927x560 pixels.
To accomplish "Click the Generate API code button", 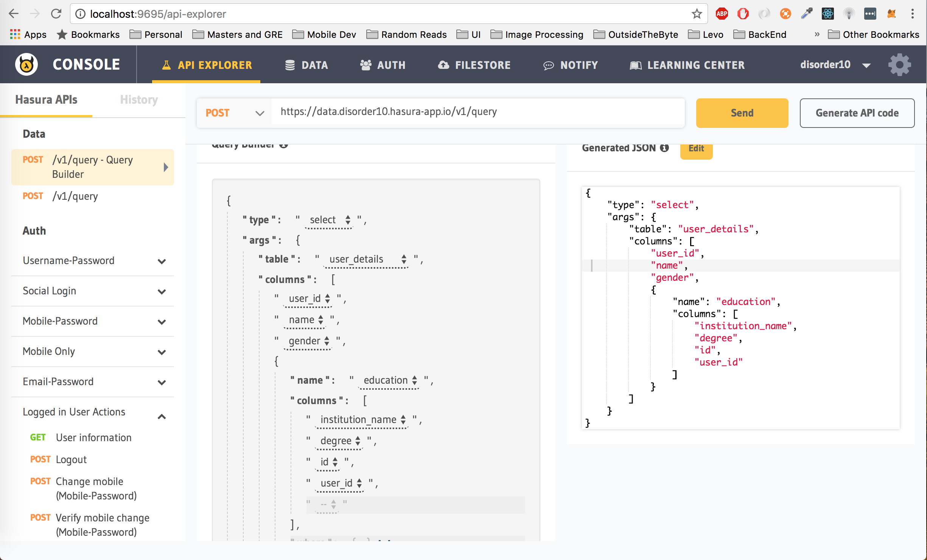I will point(857,113).
